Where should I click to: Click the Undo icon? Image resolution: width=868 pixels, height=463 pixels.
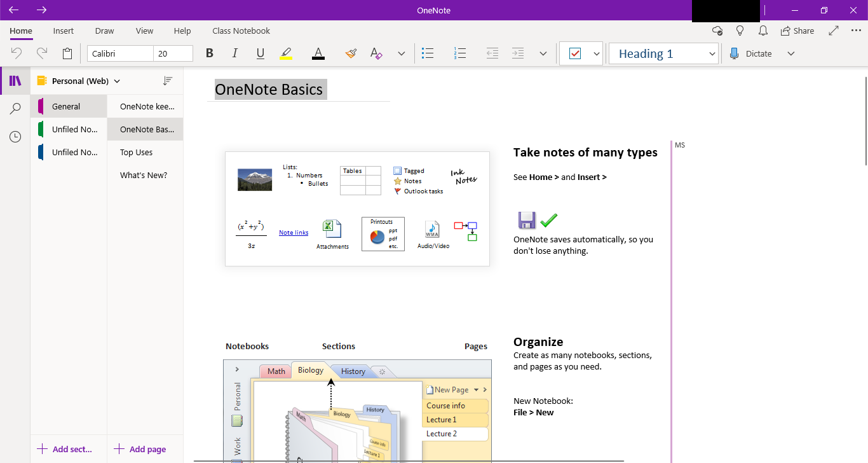click(x=17, y=53)
